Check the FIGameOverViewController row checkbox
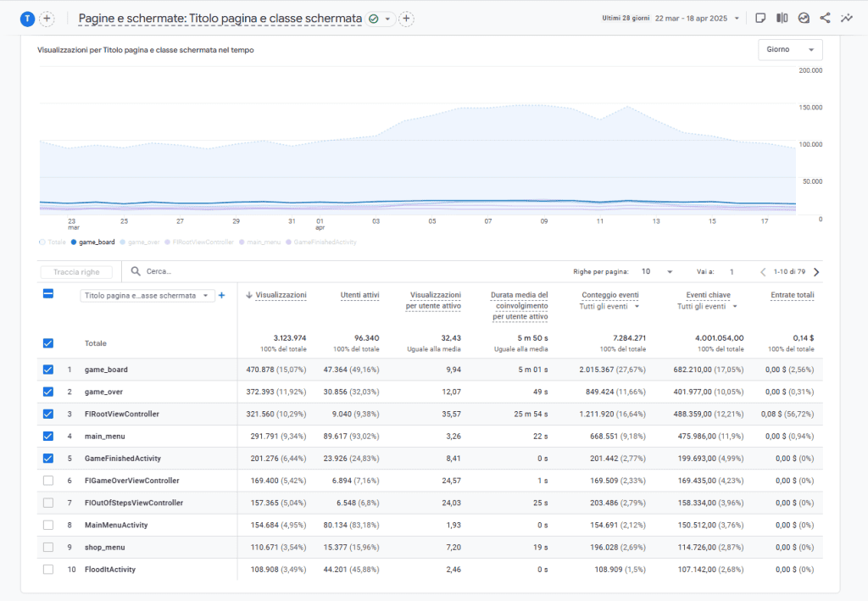868x601 pixels. tap(48, 481)
